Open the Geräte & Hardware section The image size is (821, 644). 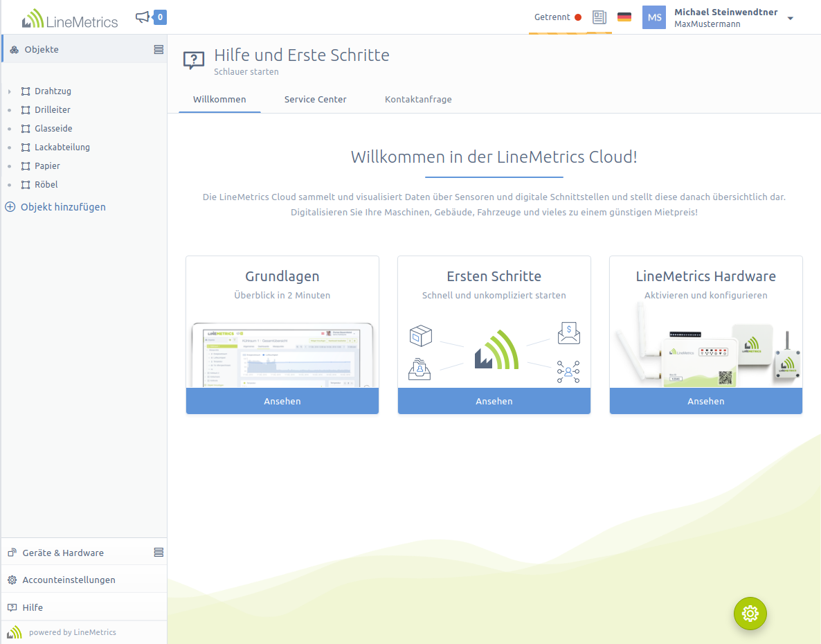pos(63,553)
